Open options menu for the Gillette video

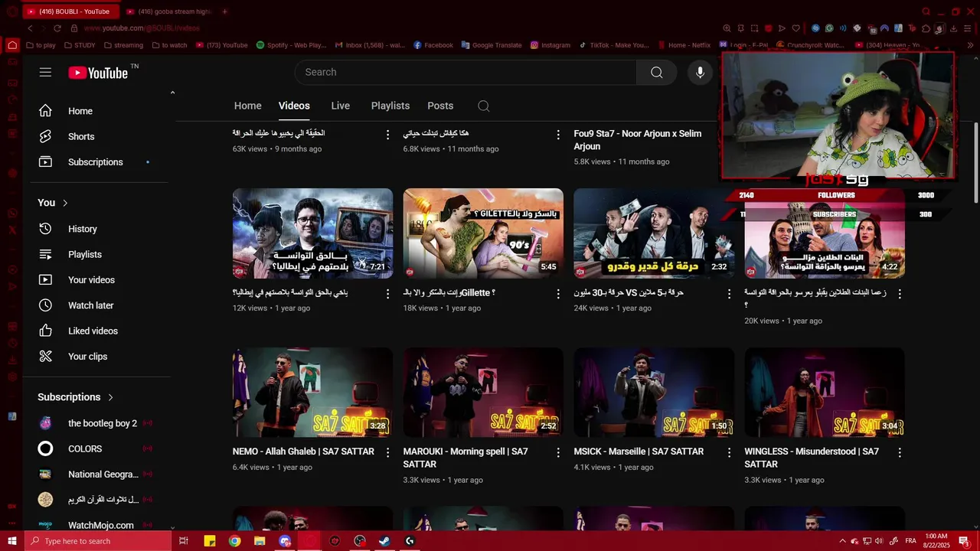click(558, 293)
